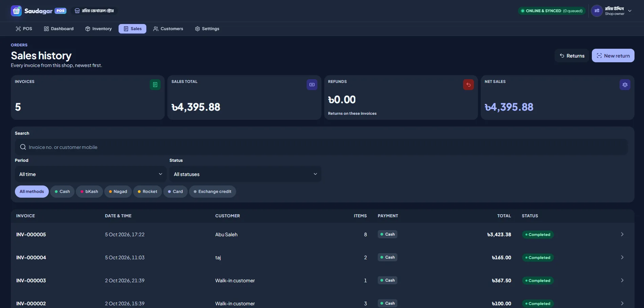Go to the Dashboard tab
Viewport: 644px width, 308px height.
coord(59,29)
